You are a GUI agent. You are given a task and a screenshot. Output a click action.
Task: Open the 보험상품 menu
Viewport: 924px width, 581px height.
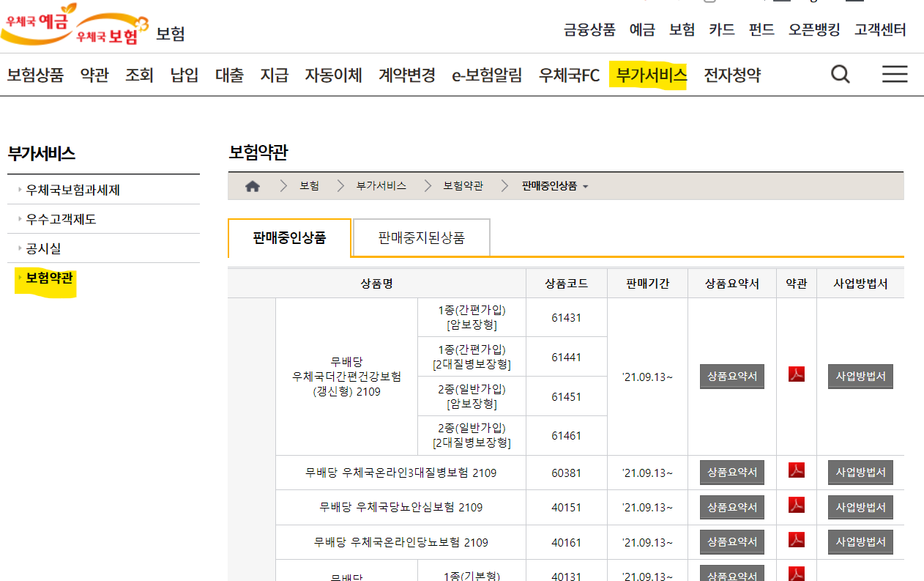point(35,75)
